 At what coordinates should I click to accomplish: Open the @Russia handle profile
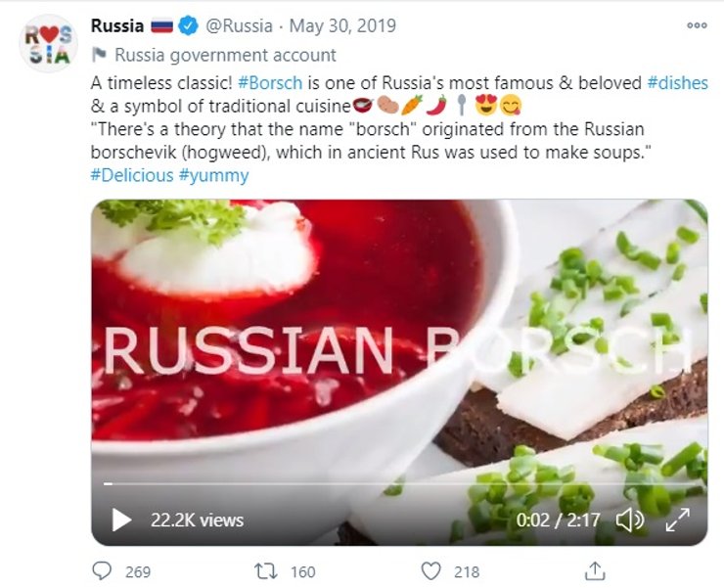(x=240, y=26)
